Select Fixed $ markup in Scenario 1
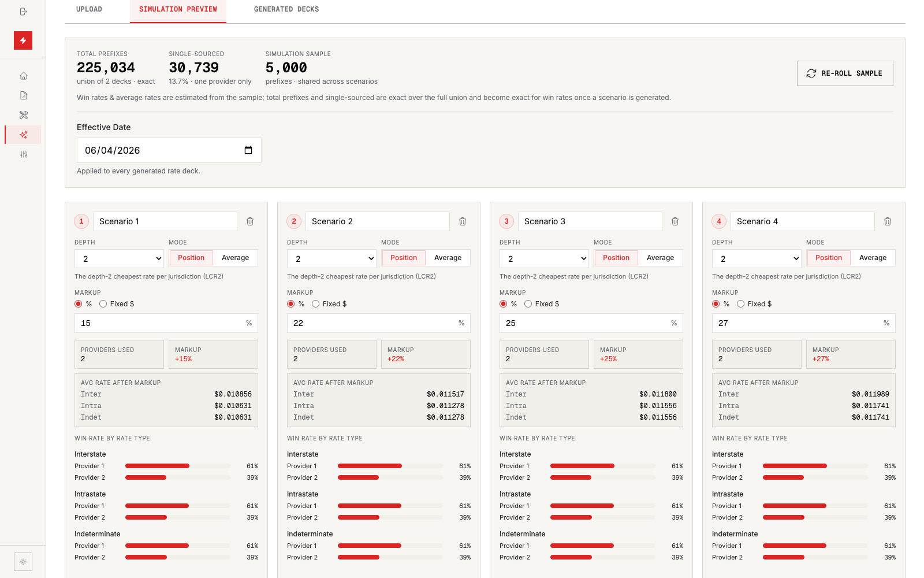924x578 pixels. [103, 304]
